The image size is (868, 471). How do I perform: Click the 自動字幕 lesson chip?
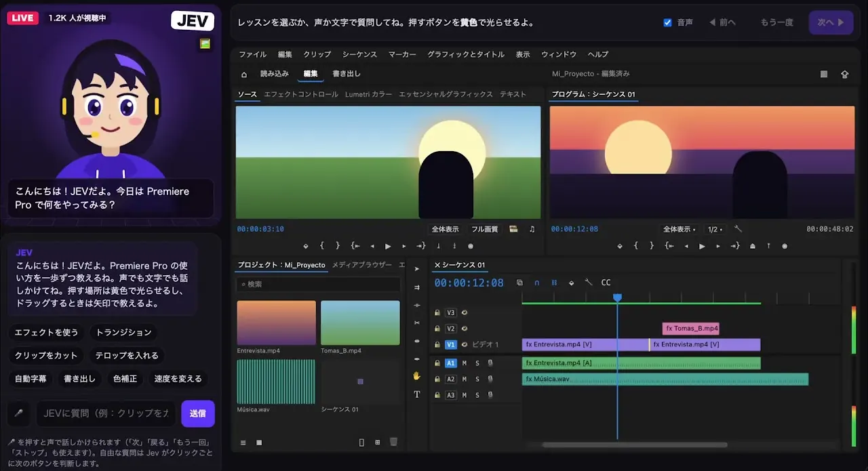click(31, 379)
